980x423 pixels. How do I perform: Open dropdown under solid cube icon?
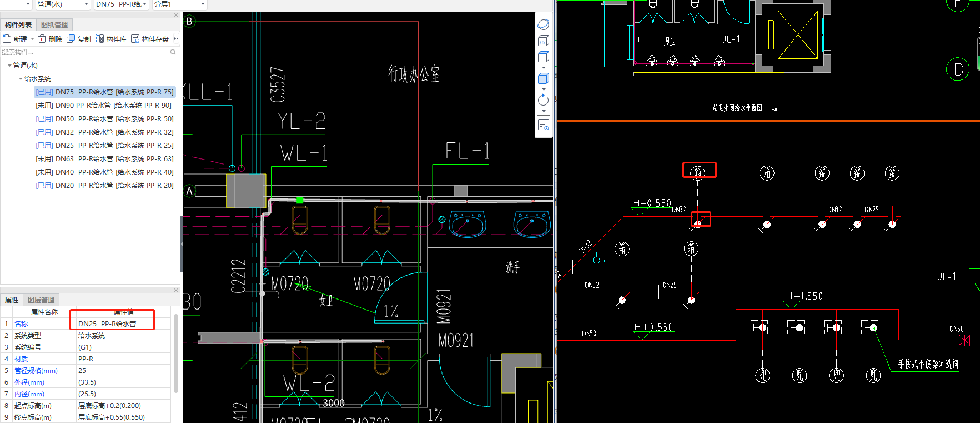click(544, 89)
